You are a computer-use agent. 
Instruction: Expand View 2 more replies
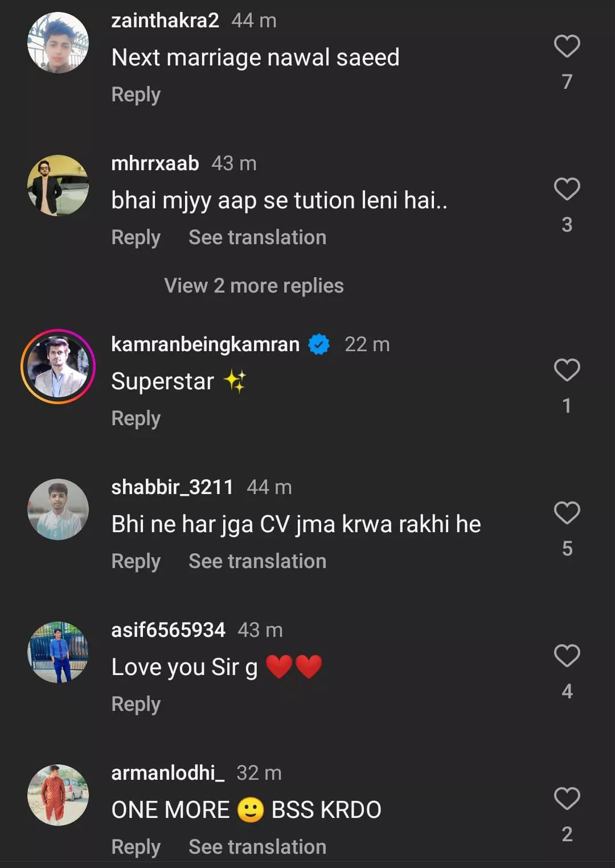click(x=254, y=286)
